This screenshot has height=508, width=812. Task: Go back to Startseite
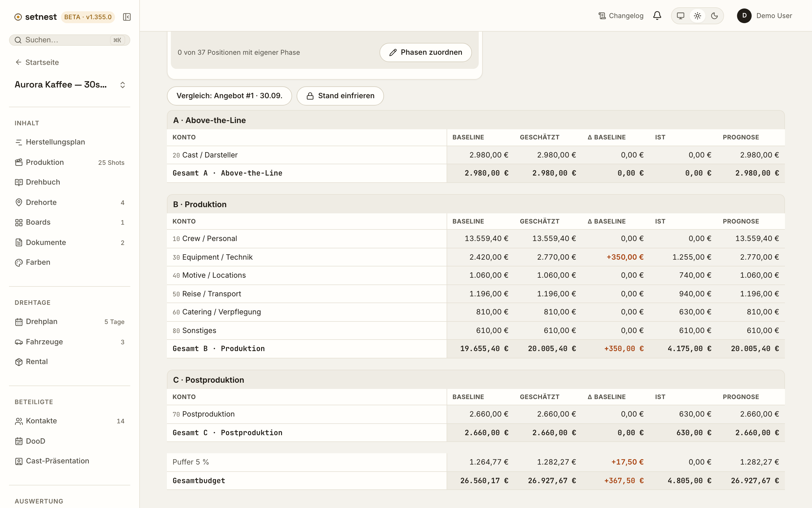37,62
